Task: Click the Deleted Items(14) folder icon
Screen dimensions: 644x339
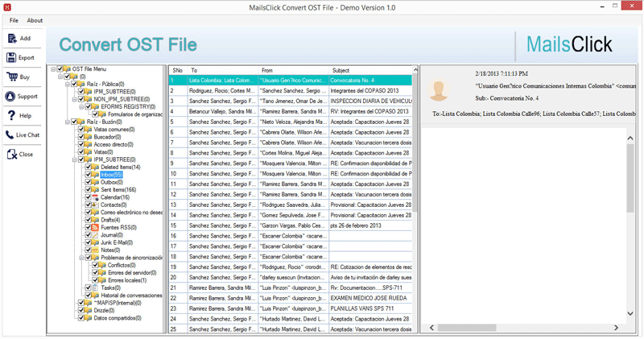Action: coord(95,167)
